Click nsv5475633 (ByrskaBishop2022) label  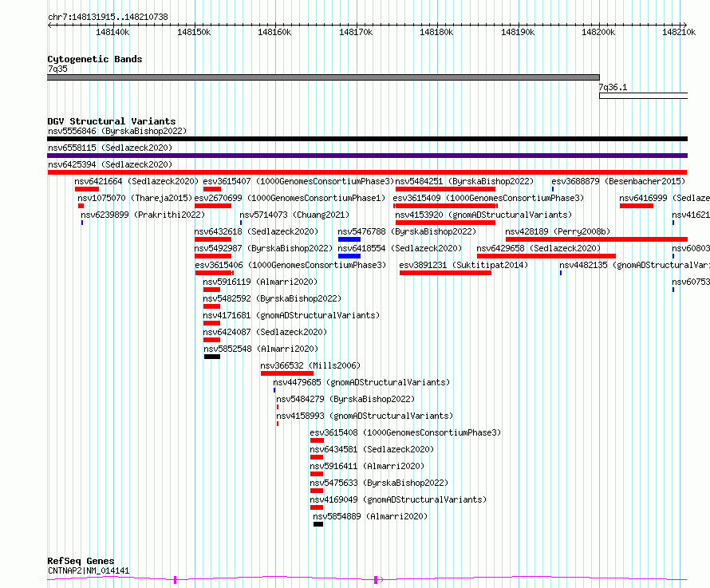click(x=379, y=483)
